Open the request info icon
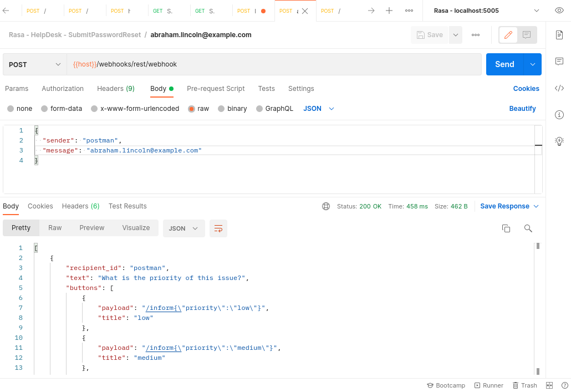The image size is (571, 392). [559, 115]
